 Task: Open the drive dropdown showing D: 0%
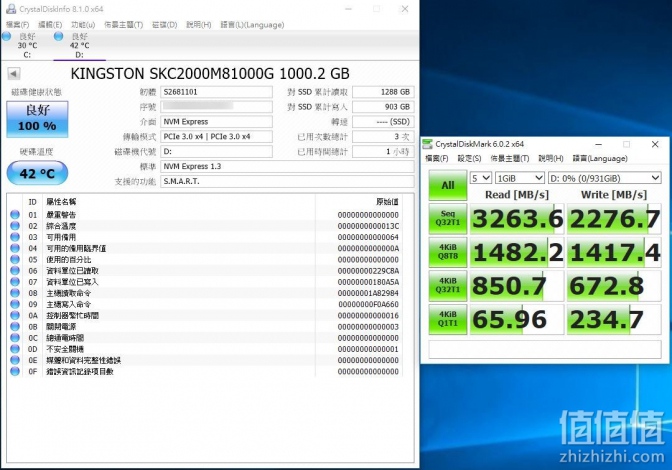coord(605,178)
